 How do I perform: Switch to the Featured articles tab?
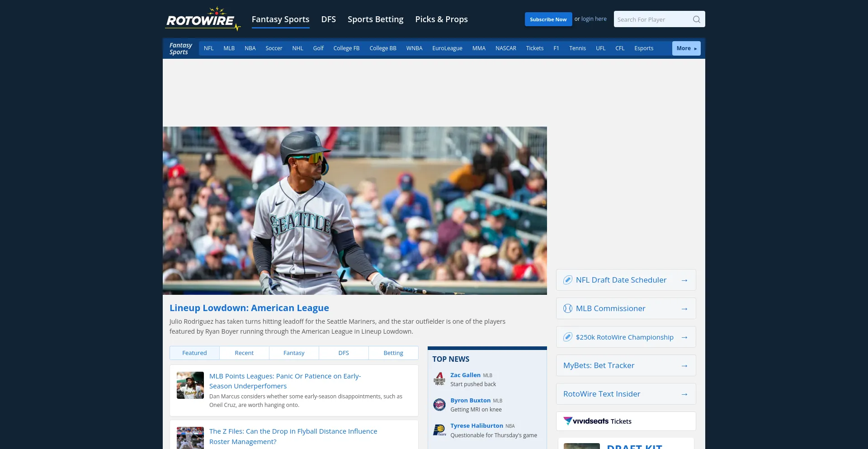point(194,353)
